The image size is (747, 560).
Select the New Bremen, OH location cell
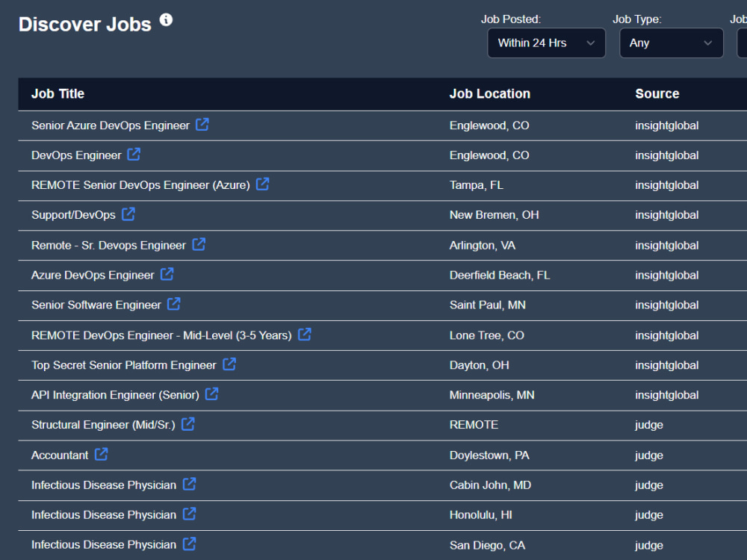[494, 215]
